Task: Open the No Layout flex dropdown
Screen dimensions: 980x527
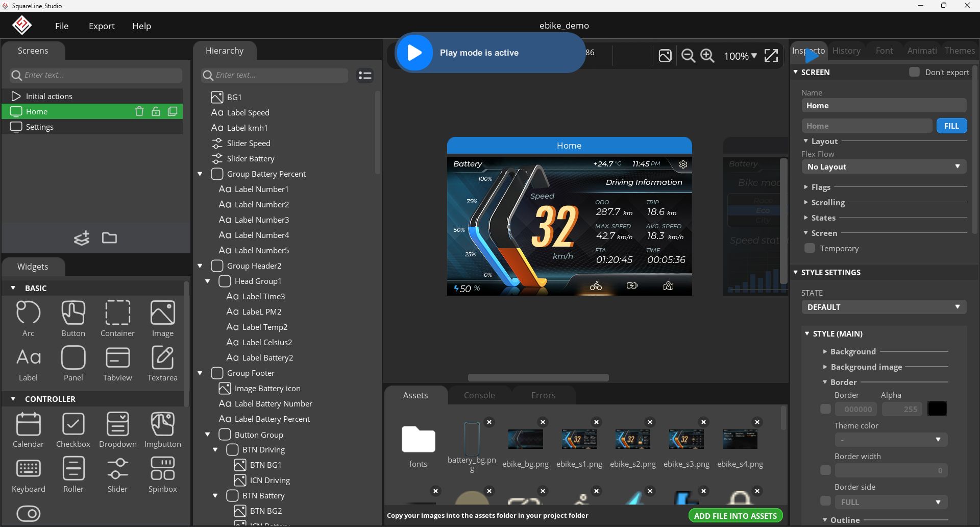Action: point(884,166)
